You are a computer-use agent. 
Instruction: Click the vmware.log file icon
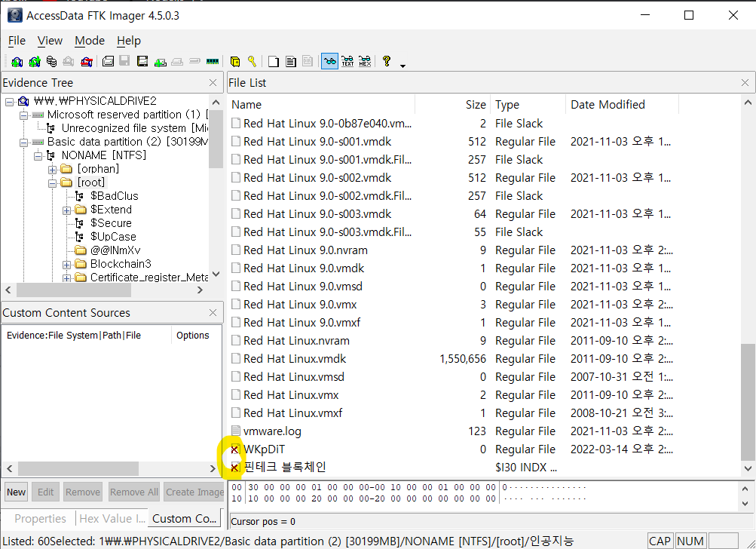pyautogui.click(x=236, y=431)
